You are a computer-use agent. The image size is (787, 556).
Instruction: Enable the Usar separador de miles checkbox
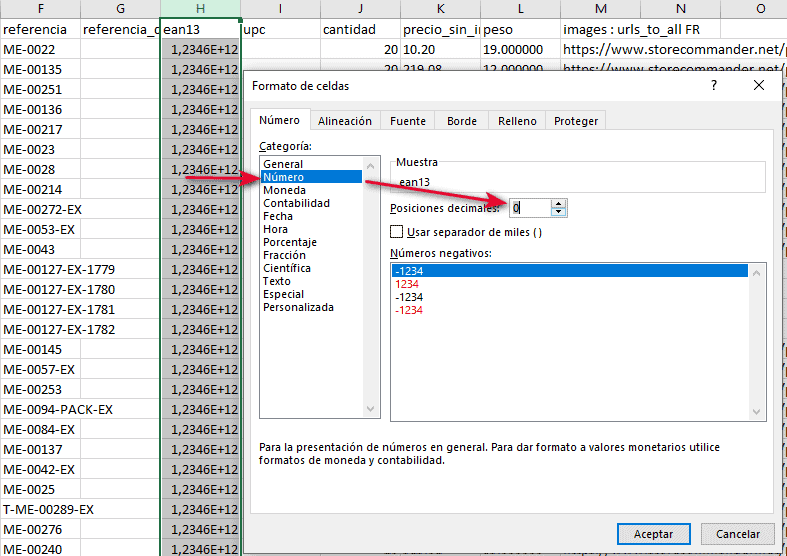click(397, 232)
